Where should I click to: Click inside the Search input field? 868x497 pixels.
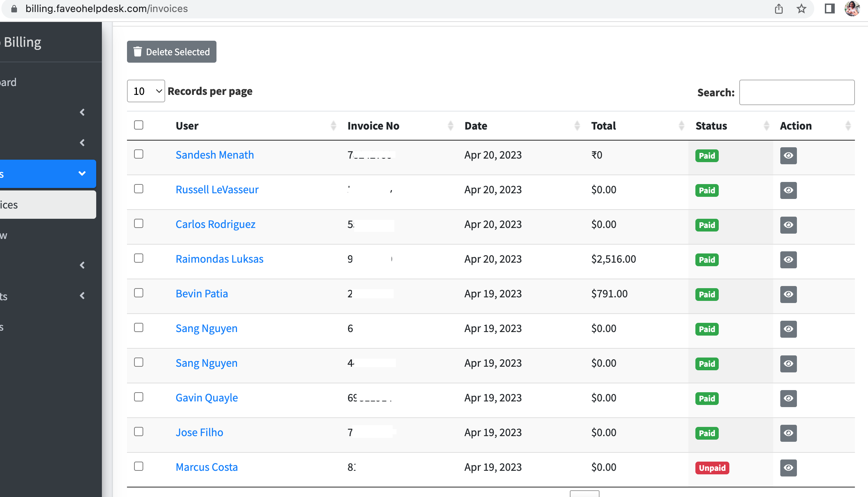point(797,92)
